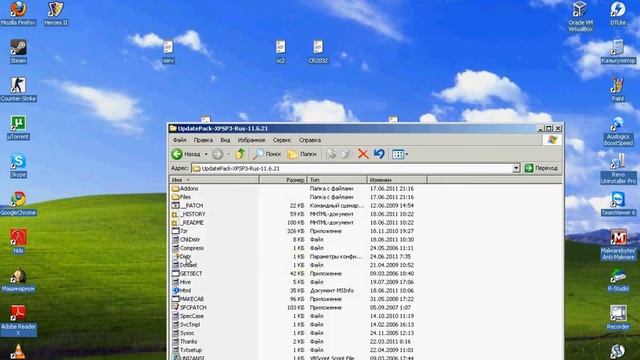Select the 7zr application file

tap(180, 231)
